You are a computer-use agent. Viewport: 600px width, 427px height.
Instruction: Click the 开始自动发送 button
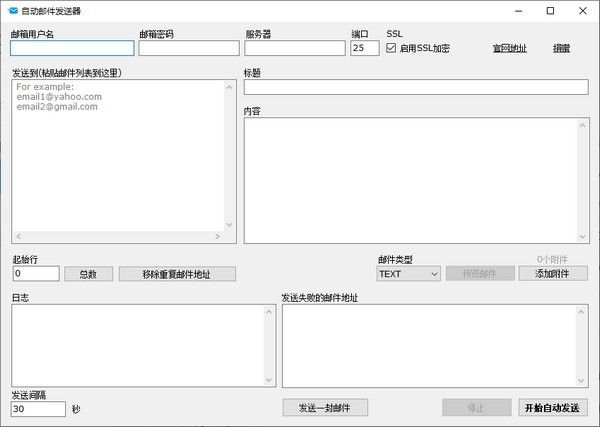coord(553,408)
